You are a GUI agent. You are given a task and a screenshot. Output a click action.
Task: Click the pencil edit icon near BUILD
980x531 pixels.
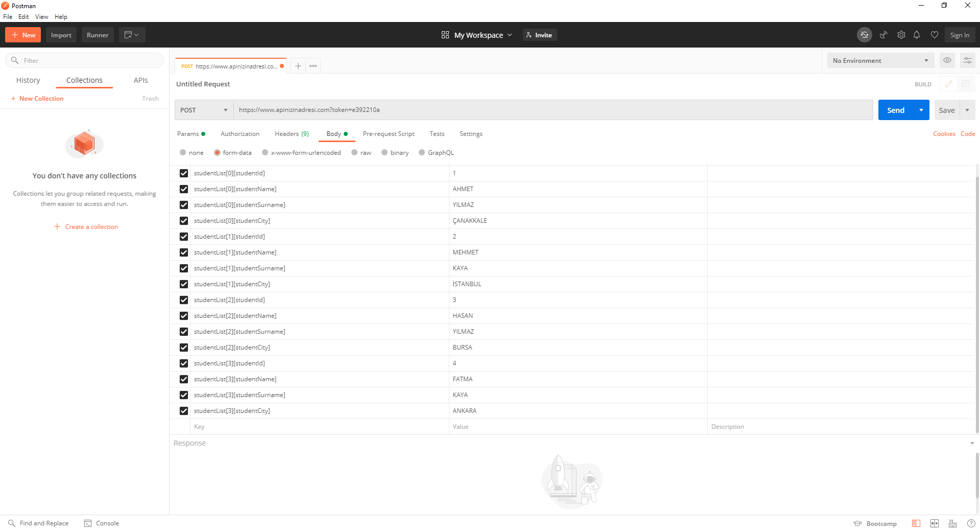(x=949, y=84)
